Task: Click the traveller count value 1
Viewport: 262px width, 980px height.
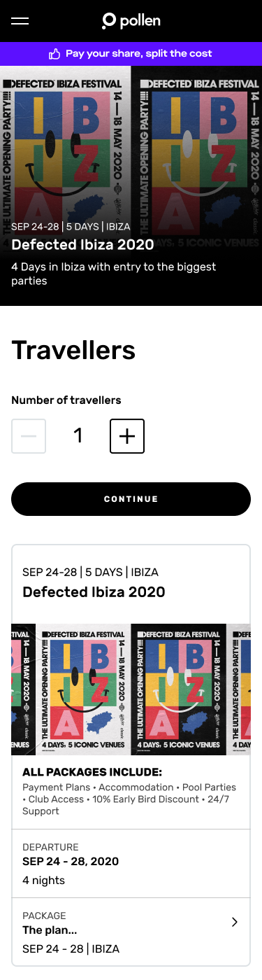Action: pos(78,436)
